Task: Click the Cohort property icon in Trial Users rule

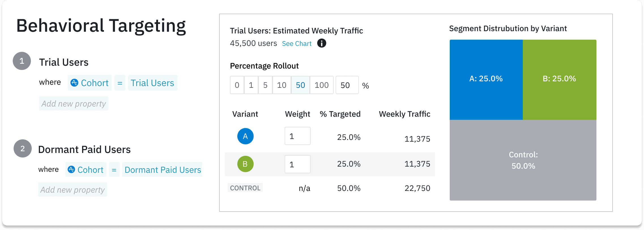Action: click(x=74, y=82)
